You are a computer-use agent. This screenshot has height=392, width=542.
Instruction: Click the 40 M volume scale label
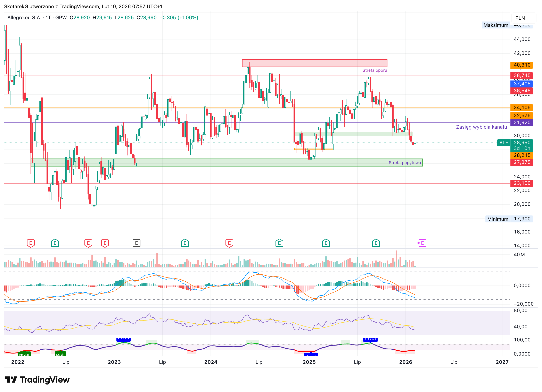tap(519, 255)
